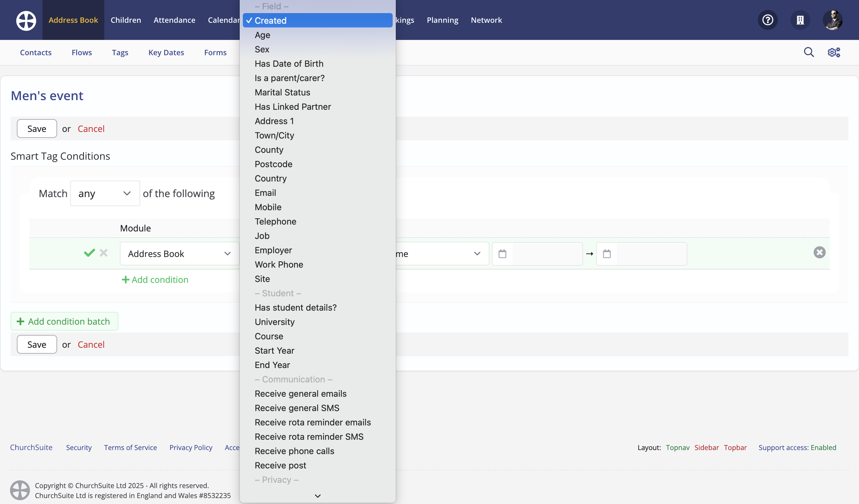
Task: Select Receive general emails option
Action: coord(318,394)
